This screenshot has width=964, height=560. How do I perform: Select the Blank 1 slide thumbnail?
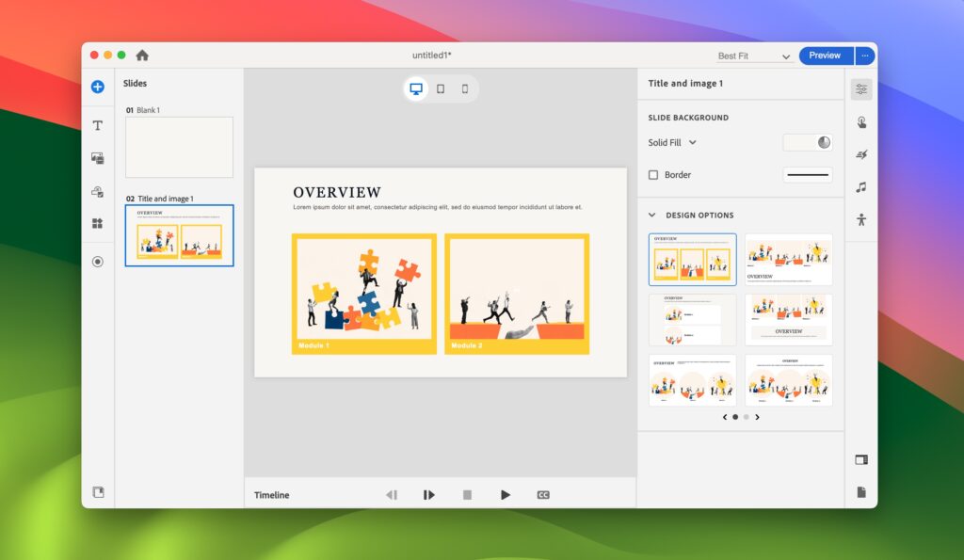pyautogui.click(x=179, y=147)
